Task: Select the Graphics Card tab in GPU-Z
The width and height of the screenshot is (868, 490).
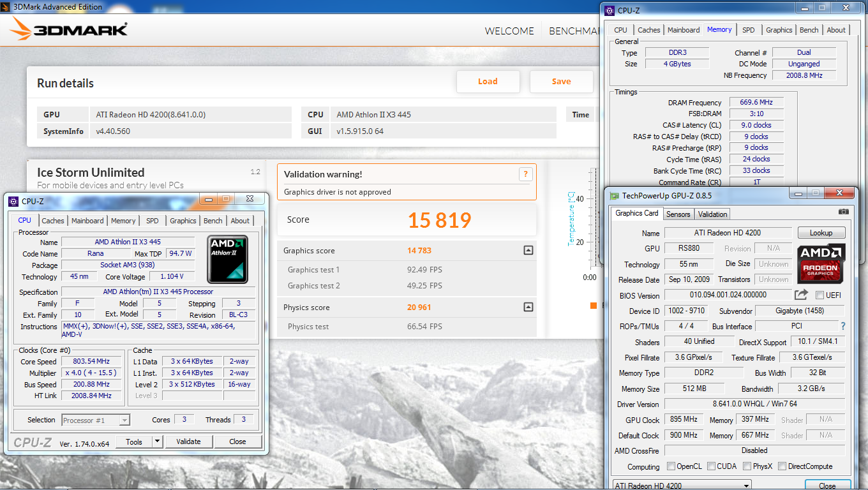Action: click(x=636, y=213)
